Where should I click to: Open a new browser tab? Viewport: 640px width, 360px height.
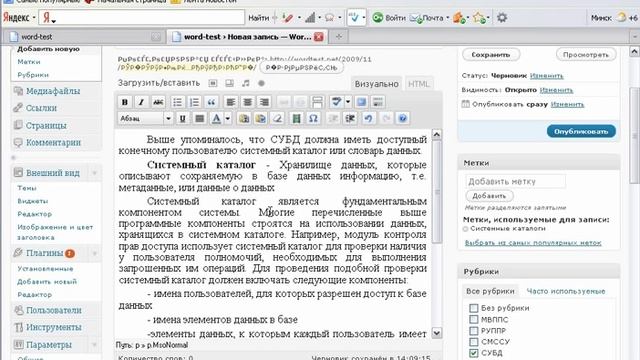point(339,37)
